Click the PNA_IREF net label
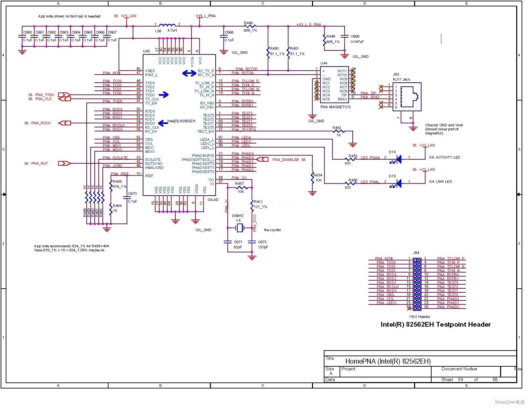The width and height of the screenshot is (532, 411). (x=120, y=174)
